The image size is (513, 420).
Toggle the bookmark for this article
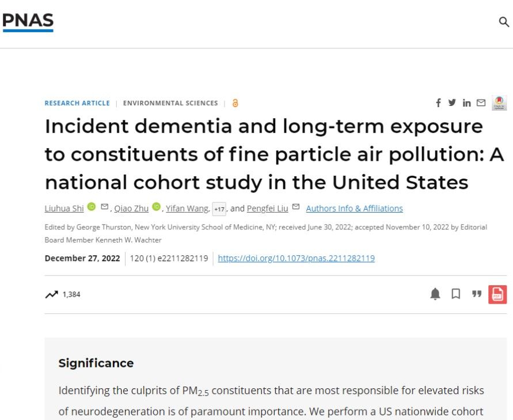(455, 294)
